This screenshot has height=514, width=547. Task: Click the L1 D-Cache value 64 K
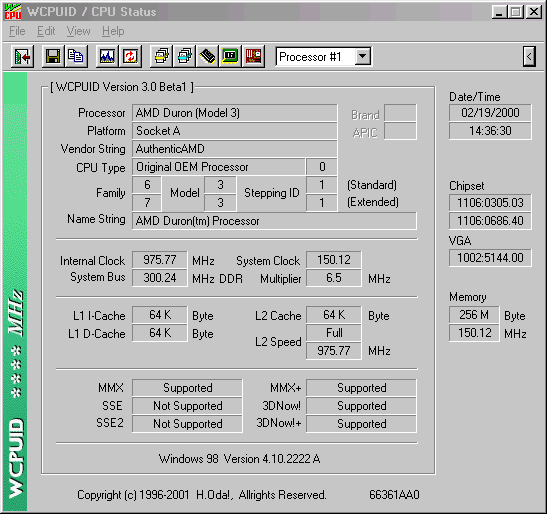coord(160,333)
